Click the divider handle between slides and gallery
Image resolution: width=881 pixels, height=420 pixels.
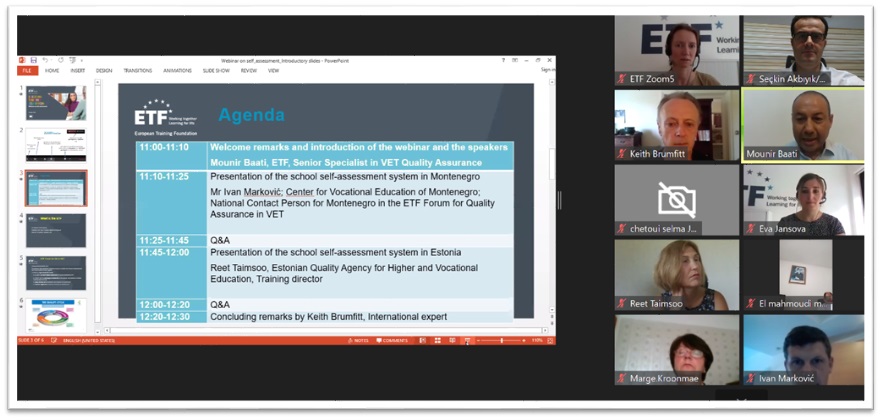560,200
